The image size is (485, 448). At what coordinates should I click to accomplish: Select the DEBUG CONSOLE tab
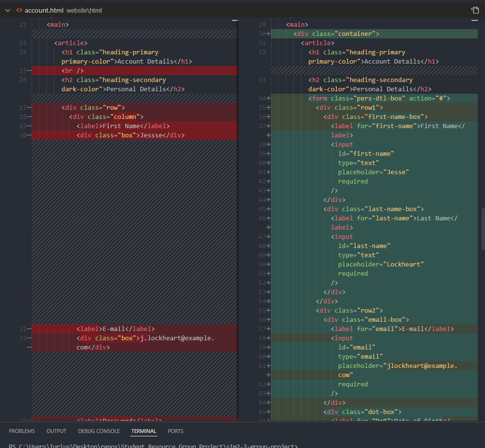pyautogui.click(x=99, y=431)
